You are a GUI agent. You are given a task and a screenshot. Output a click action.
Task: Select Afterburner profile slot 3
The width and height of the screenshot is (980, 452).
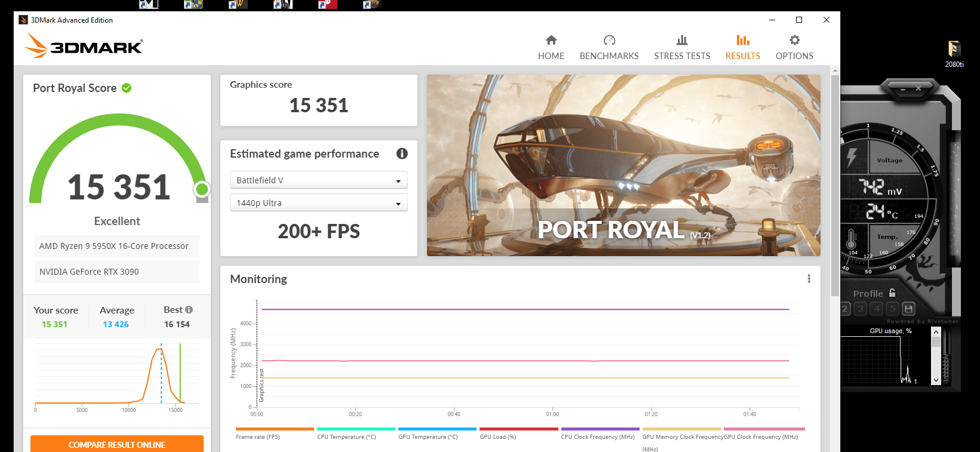[x=860, y=309]
